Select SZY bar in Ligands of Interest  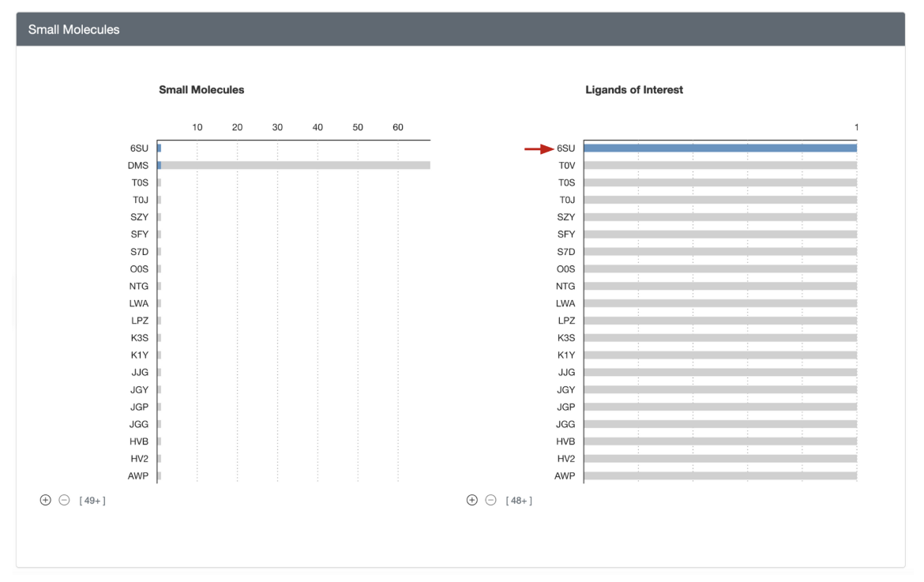point(719,217)
